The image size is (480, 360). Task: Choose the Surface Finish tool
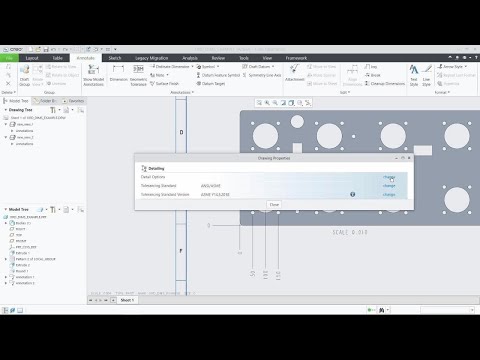(x=165, y=84)
